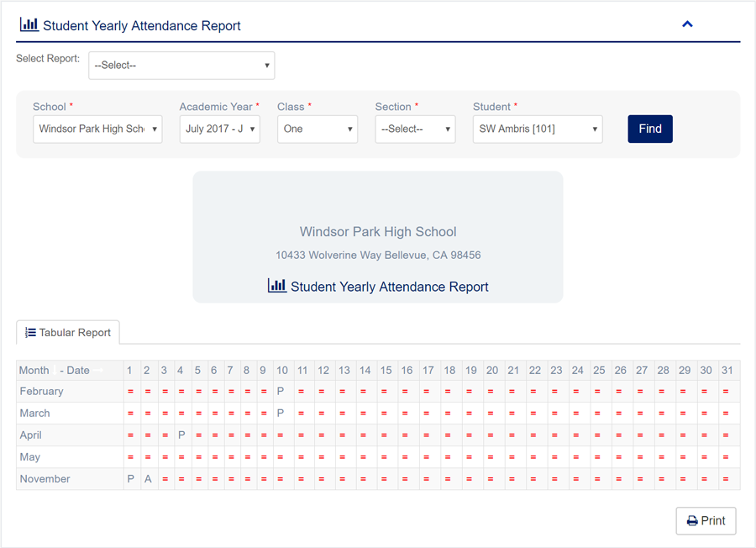Image resolution: width=756 pixels, height=548 pixels.
Task: Expand the Academic Year dropdown
Action: [219, 129]
